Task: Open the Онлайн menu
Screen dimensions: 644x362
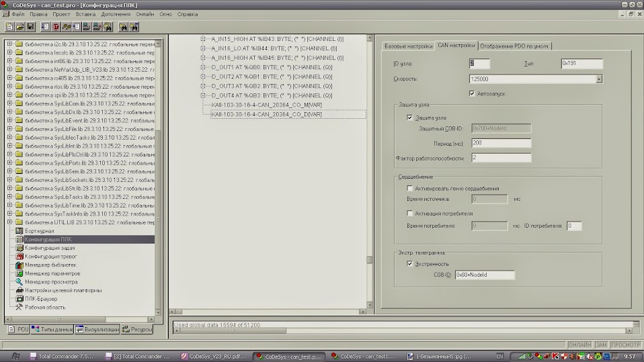Action: coord(145,14)
